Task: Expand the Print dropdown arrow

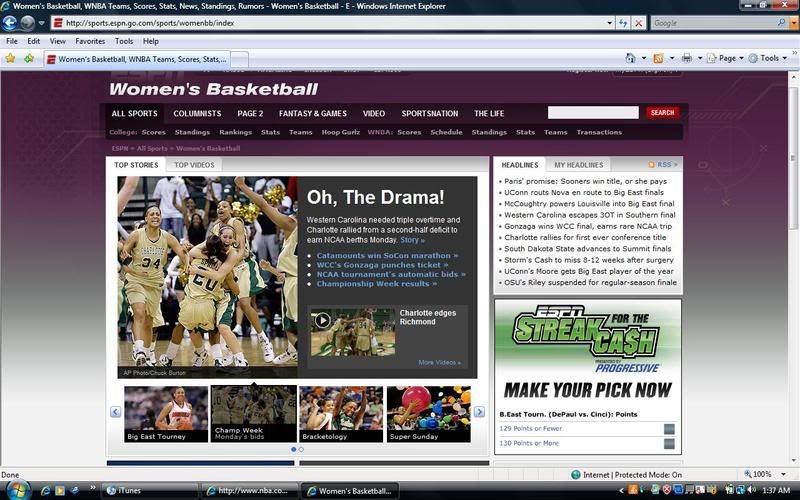Action: click(x=699, y=58)
